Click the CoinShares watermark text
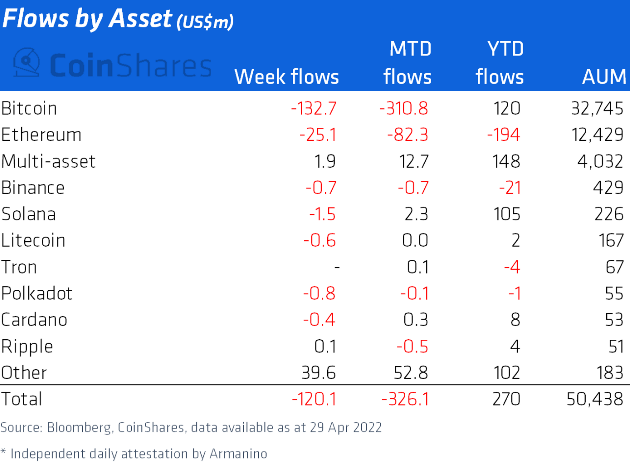The height and width of the screenshot is (463, 630). [131, 66]
